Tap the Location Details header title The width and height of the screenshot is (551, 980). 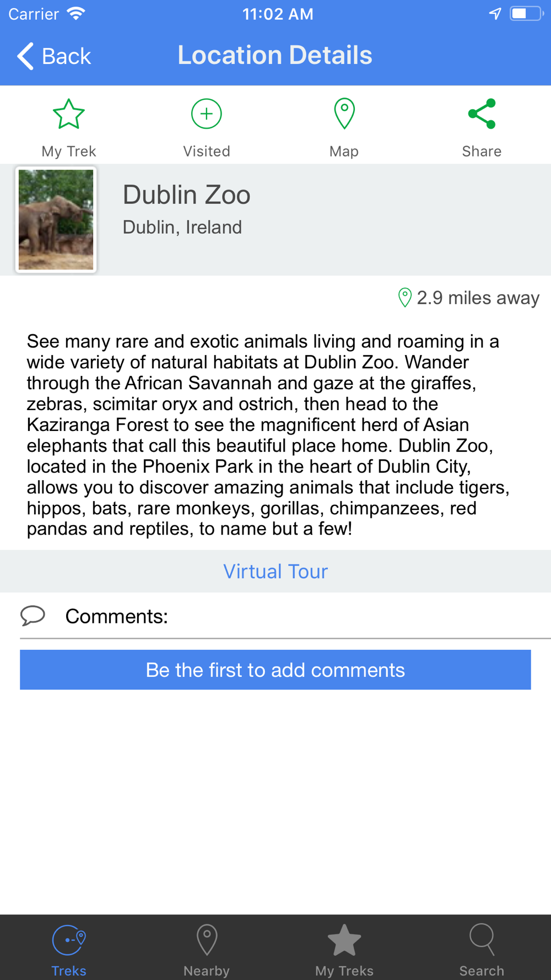click(275, 55)
